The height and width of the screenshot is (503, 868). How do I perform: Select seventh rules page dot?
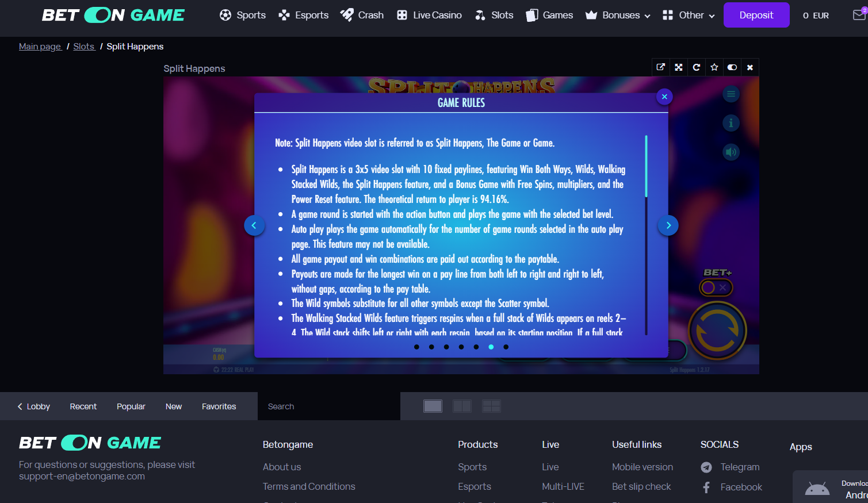506,347
